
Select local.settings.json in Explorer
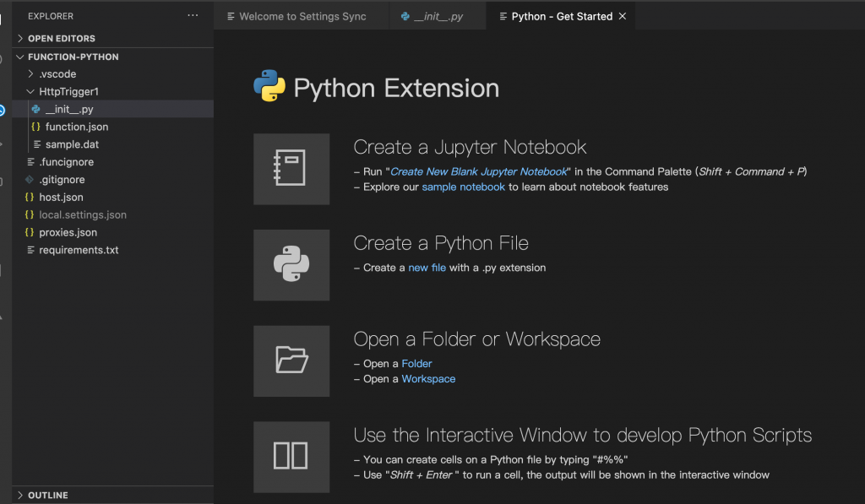pos(83,214)
